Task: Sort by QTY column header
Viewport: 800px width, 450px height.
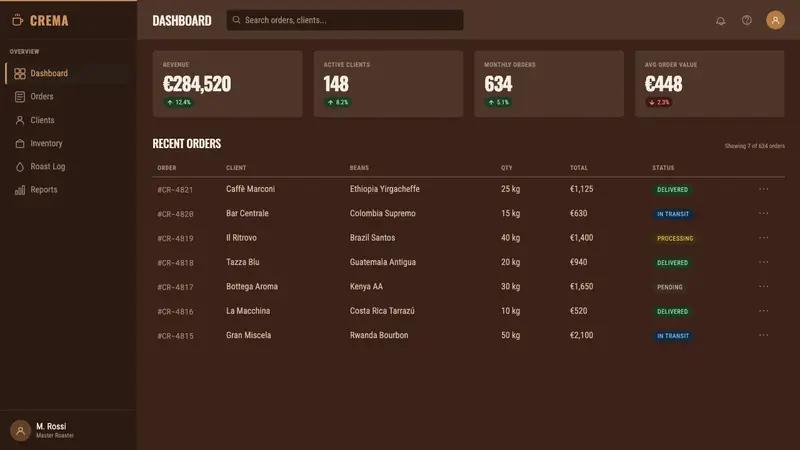Action: point(507,168)
